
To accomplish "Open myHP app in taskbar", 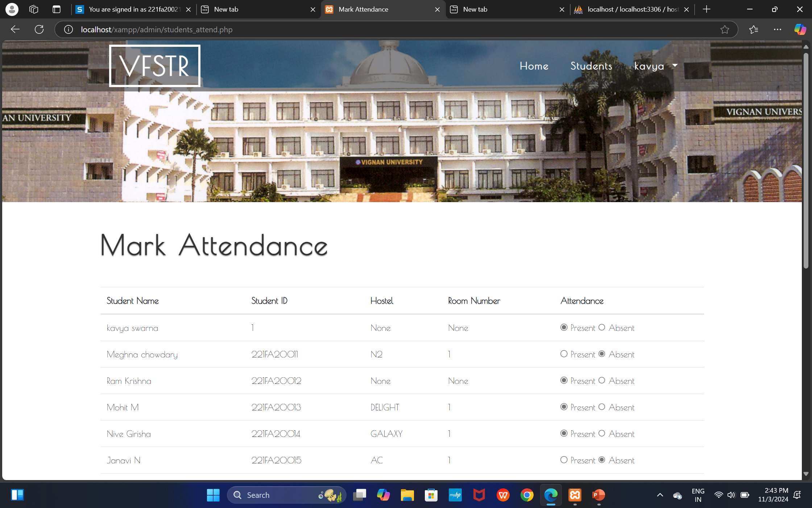I will (x=455, y=495).
